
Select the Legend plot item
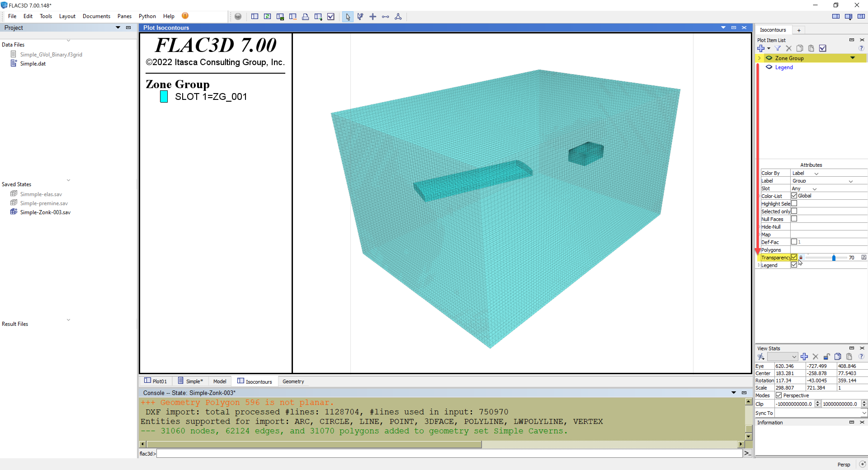784,67
